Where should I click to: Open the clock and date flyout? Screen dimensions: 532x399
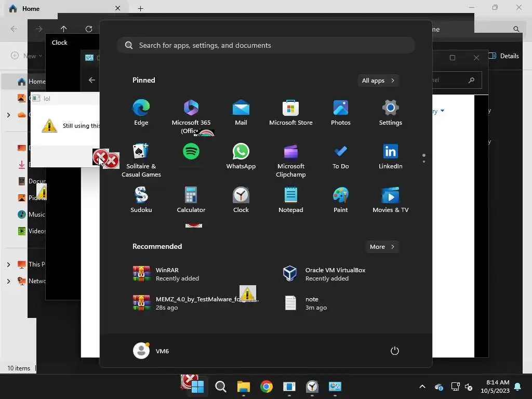pos(495,387)
